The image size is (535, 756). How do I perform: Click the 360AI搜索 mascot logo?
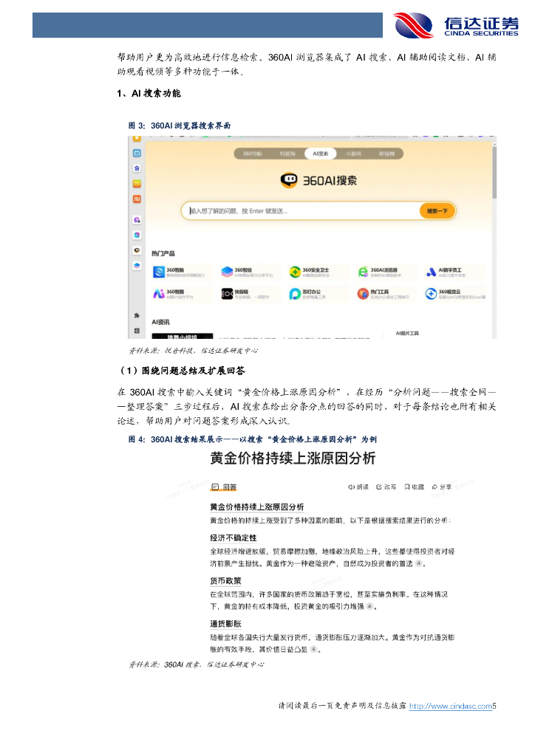coord(289,180)
